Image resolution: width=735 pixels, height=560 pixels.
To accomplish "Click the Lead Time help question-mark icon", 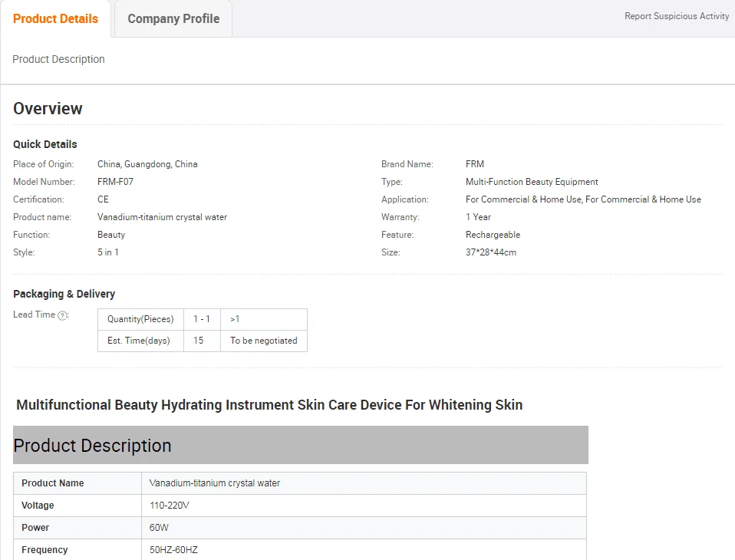I will click(x=62, y=315).
